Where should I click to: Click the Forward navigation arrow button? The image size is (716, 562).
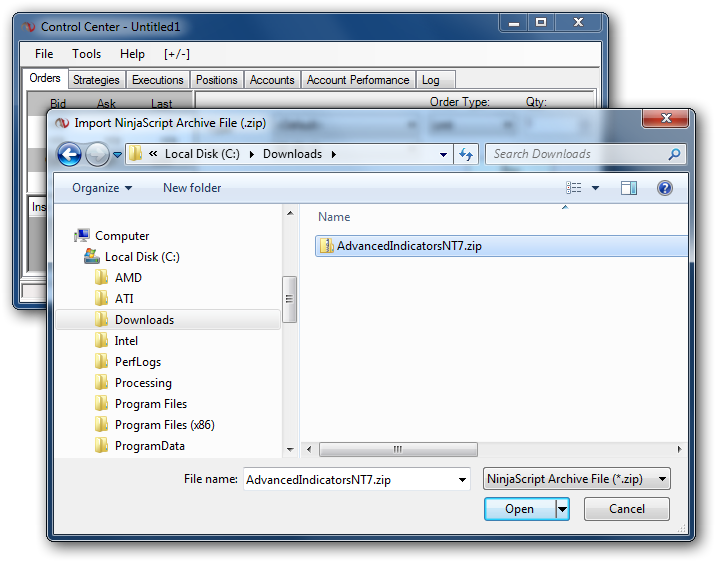97,154
